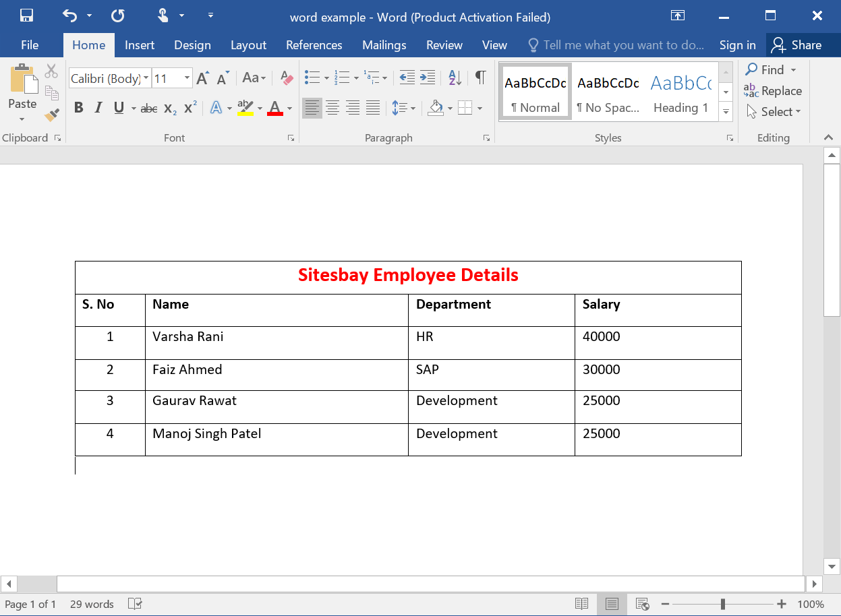Viewport: 841px width, 616px height.
Task: Apply borders to selection
Action: click(x=465, y=108)
